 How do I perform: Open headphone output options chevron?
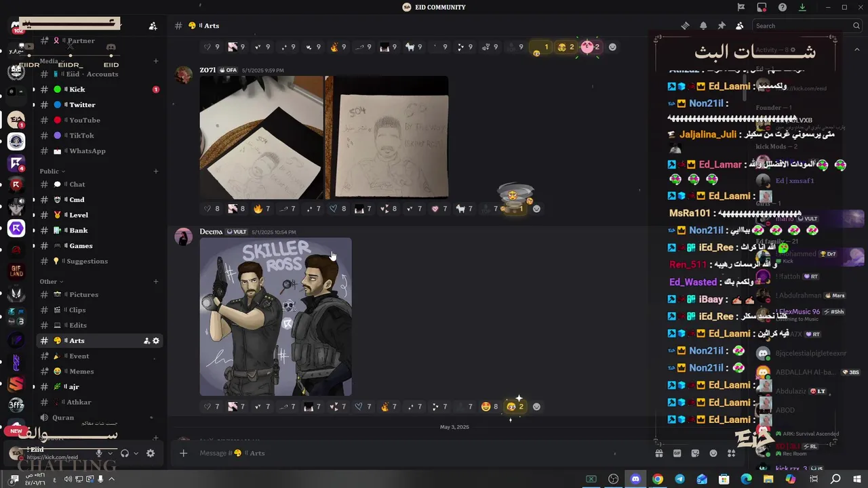[x=136, y=453]
